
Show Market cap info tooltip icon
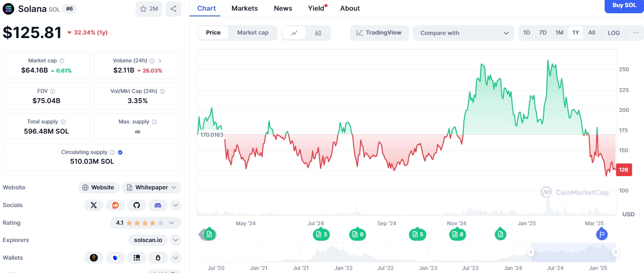(x=62, y=61)
